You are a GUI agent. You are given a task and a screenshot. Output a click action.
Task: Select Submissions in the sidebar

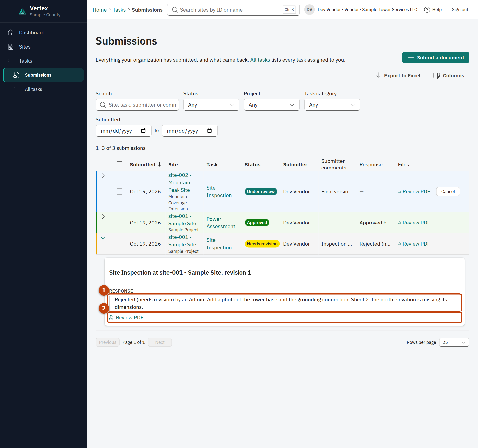pyautogui.click(x=44, y=75)
